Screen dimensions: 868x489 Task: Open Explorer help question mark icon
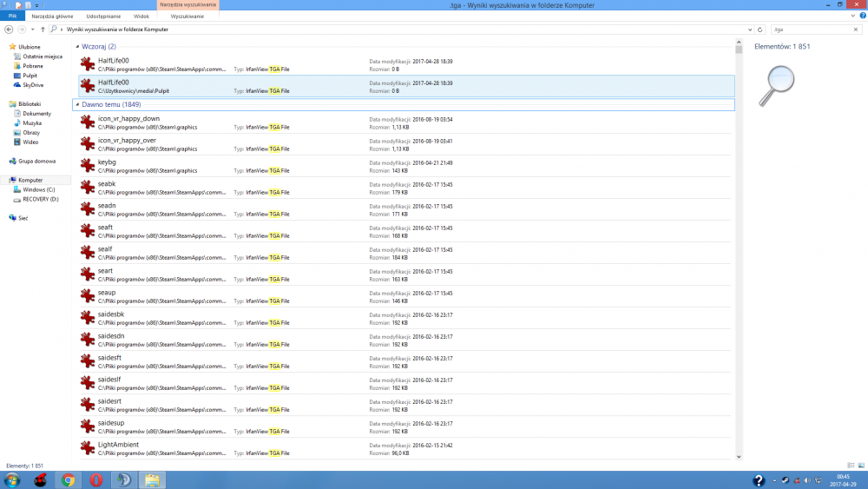[x=862, y=17]
